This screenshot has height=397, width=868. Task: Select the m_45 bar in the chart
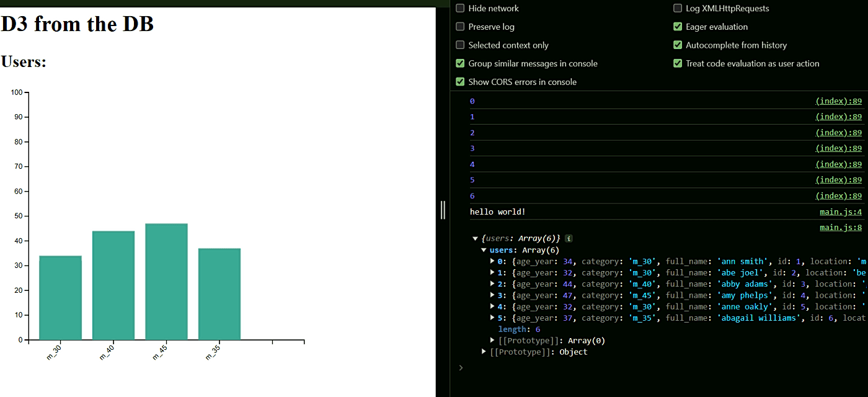[166, 282]
